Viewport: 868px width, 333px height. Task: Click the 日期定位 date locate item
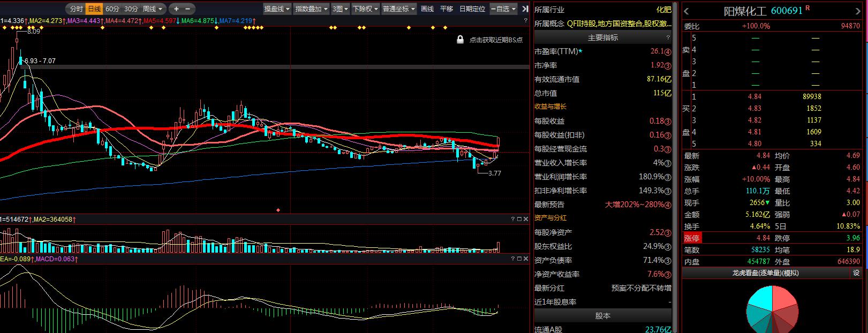click(x=472, y=9)
